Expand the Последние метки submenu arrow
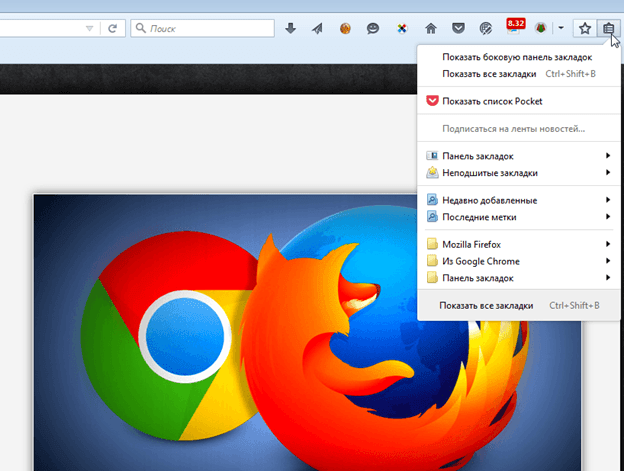Image resolution: width=624 pixels, height=471 pixels. pyautogui.click(x=608, y=216)
